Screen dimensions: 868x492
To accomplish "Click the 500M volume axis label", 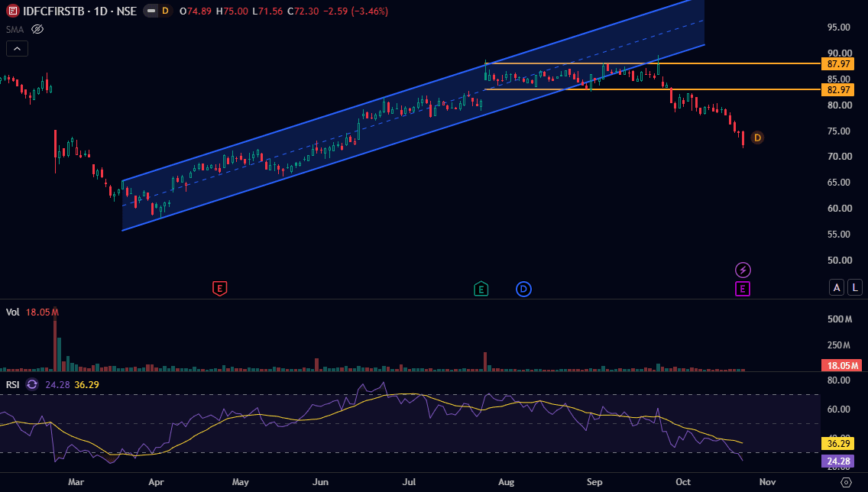I will point(839,319).
